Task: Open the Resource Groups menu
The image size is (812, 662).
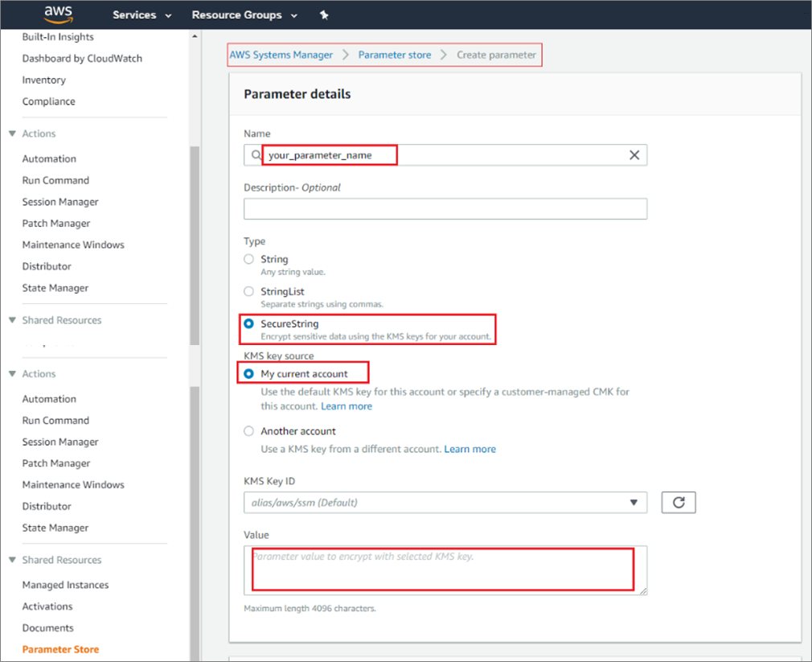Action: (244, 15)
